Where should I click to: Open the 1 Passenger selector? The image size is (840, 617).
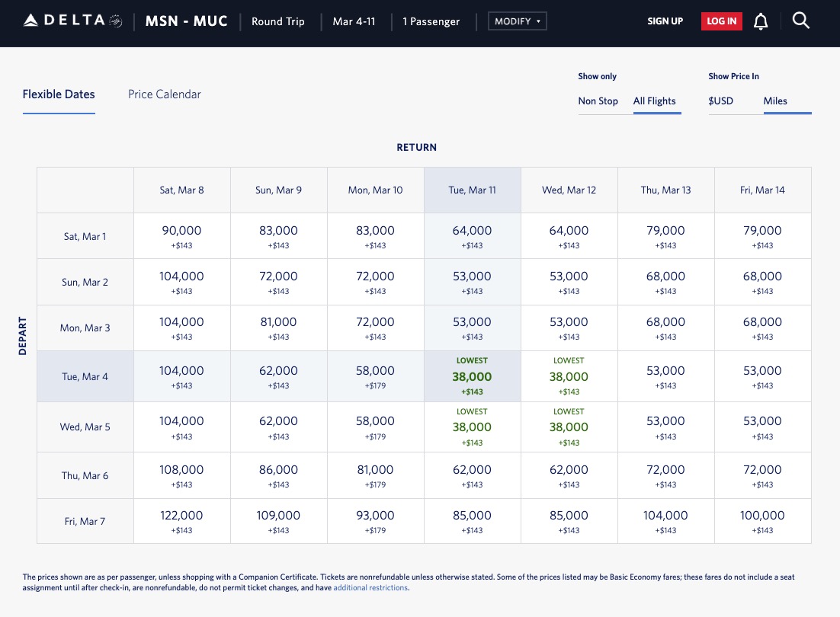(x=431, y=21)
